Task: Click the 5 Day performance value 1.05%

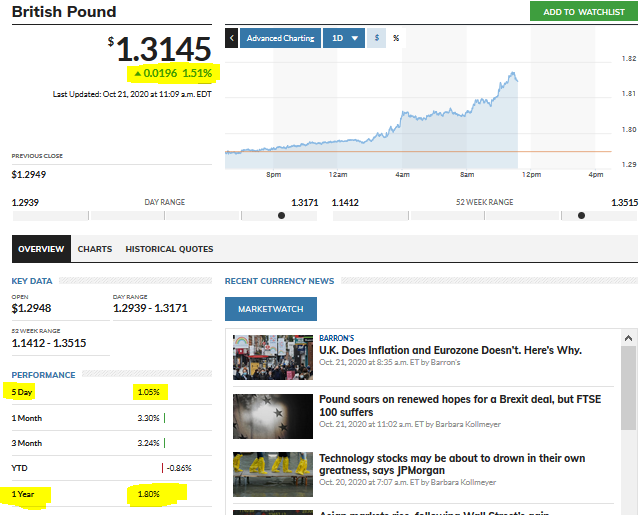Action: pyautogui.click(x=148, y=392)
